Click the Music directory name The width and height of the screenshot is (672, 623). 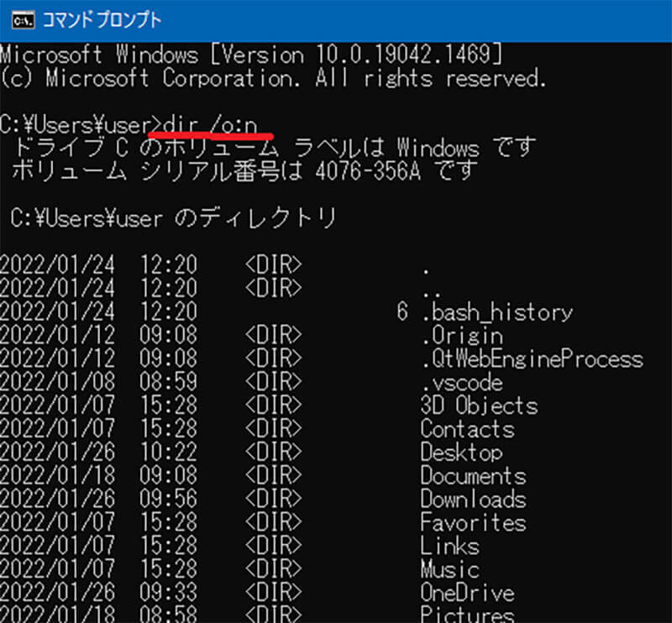[449, 569]
